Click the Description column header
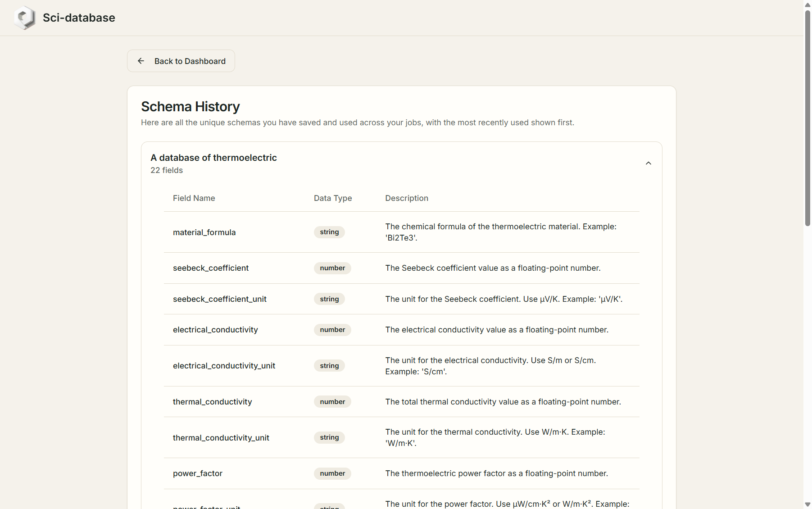Screen dimensions: 812x509 (407, 198)
